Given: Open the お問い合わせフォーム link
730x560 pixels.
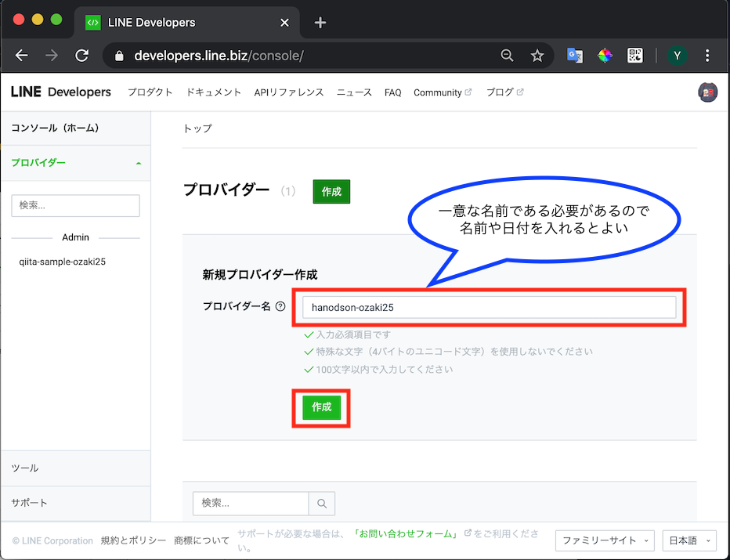Looking at the screenshot, I should (x=406, y=533).
